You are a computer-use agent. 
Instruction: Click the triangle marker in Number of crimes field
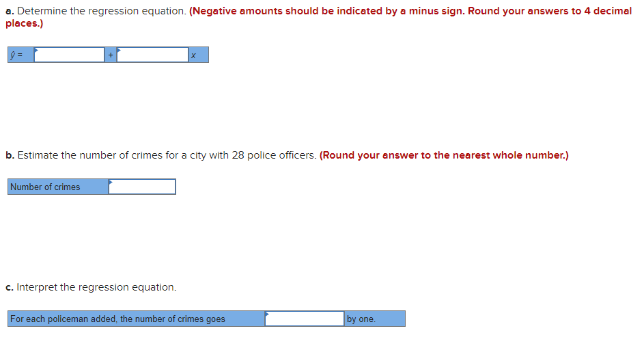click(x=111, y=182)
